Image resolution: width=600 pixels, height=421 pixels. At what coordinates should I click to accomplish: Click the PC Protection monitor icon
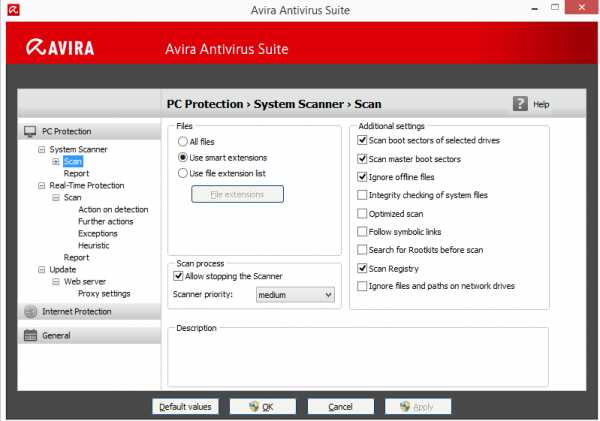coord(30,131)
